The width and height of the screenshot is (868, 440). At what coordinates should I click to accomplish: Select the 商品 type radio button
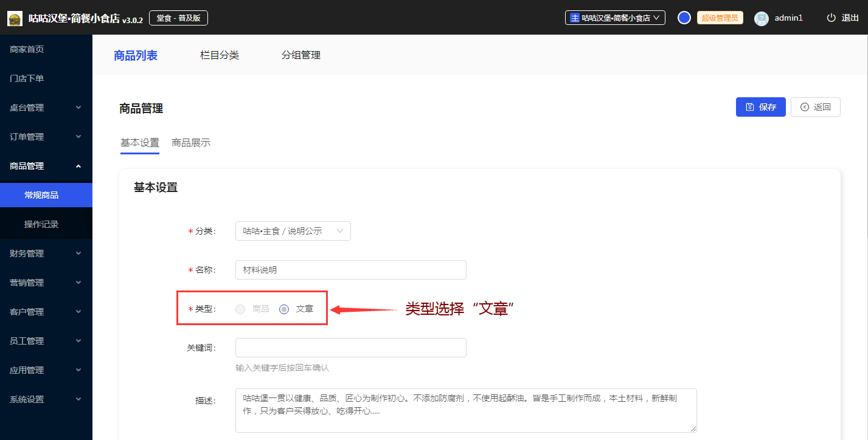click(x=240, y=309)
